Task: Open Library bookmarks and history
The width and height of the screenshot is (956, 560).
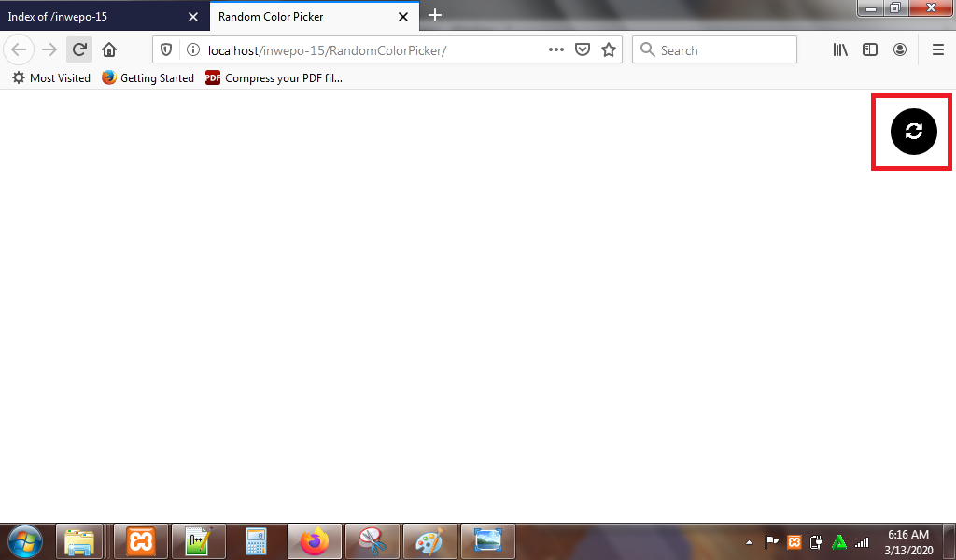Action: 840,50
